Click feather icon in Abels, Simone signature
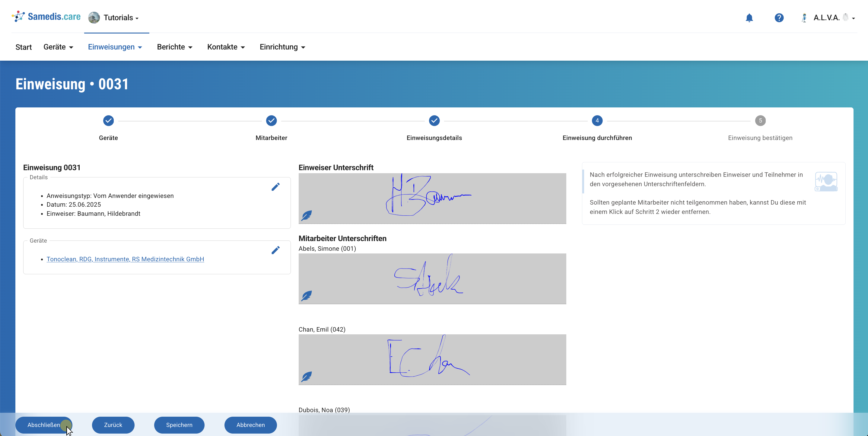868x436 pixels. click(306, 295)
